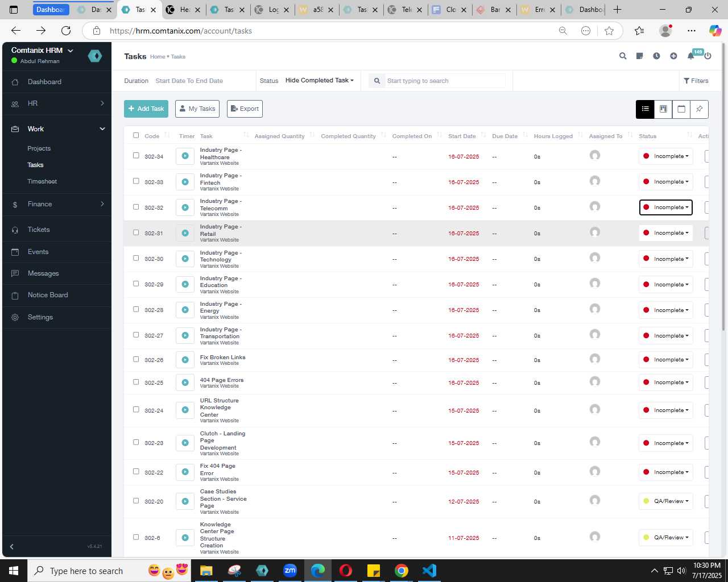Start timer for task 302-34

point(185,156)
